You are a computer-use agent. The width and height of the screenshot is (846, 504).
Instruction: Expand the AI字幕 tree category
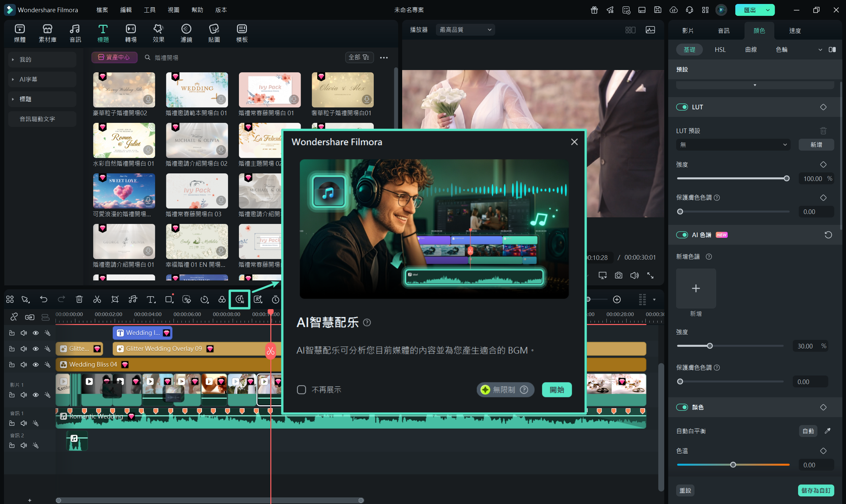pyautogui.click(x=13, y=79)
